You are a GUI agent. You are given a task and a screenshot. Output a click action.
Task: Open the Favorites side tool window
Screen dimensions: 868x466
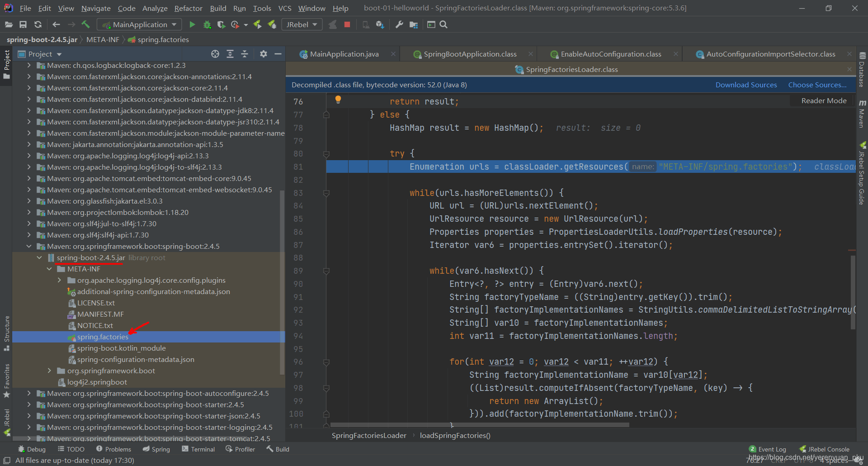pyautogui.click(x=7, y=380)
